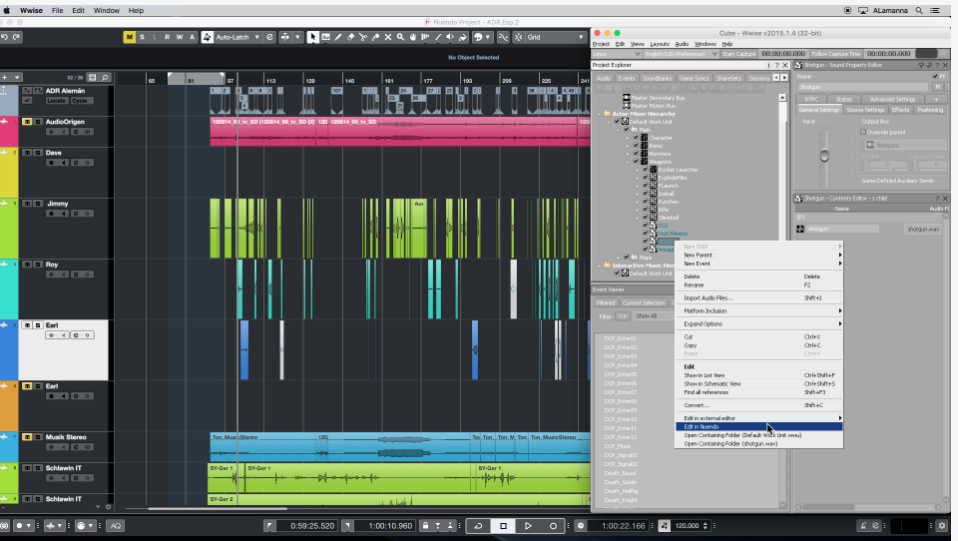958x541 pixels.
Task: Select the Object Selection arrow tool in Nuendo
Action: (x=313, y=37)
